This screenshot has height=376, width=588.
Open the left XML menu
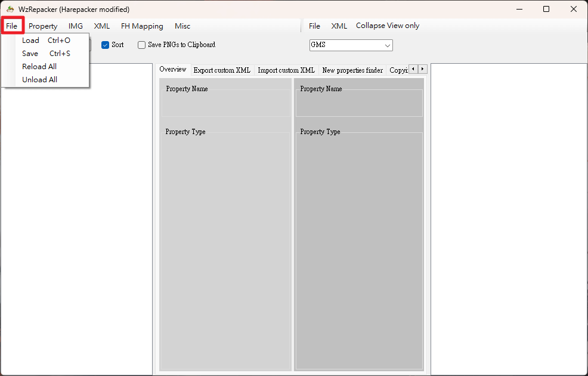(101, 26)
